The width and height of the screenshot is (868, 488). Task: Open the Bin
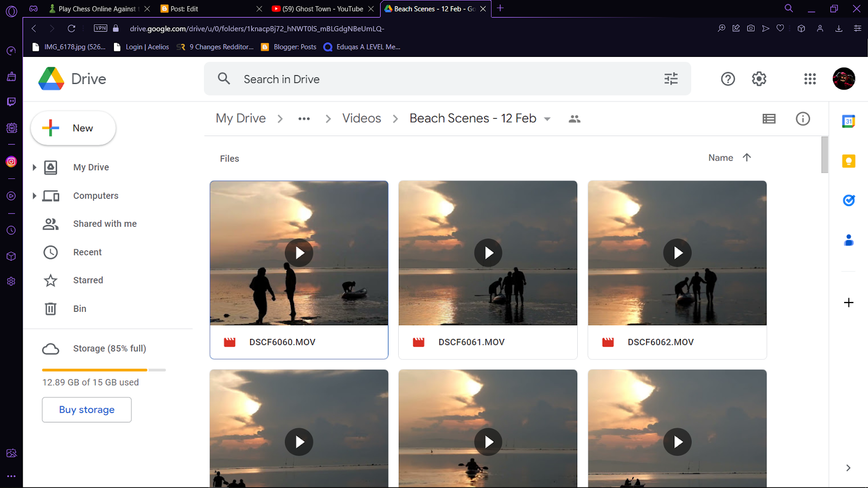coord(80,309)
